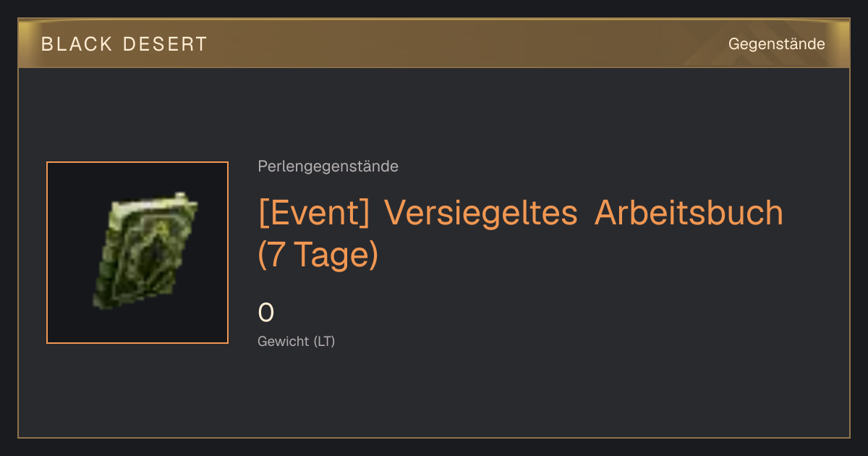Open the BLACK DESERT logo text

(x=124, y=44)
